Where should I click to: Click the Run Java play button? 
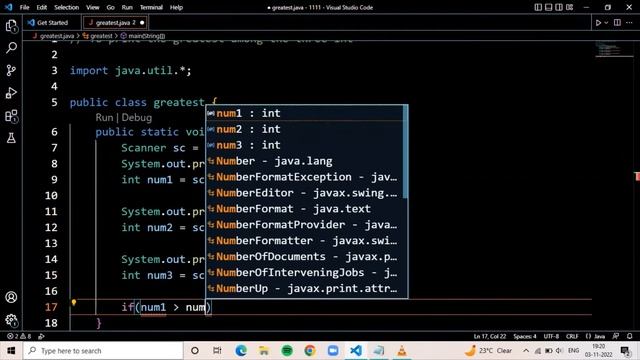click(x=598, y=23)
